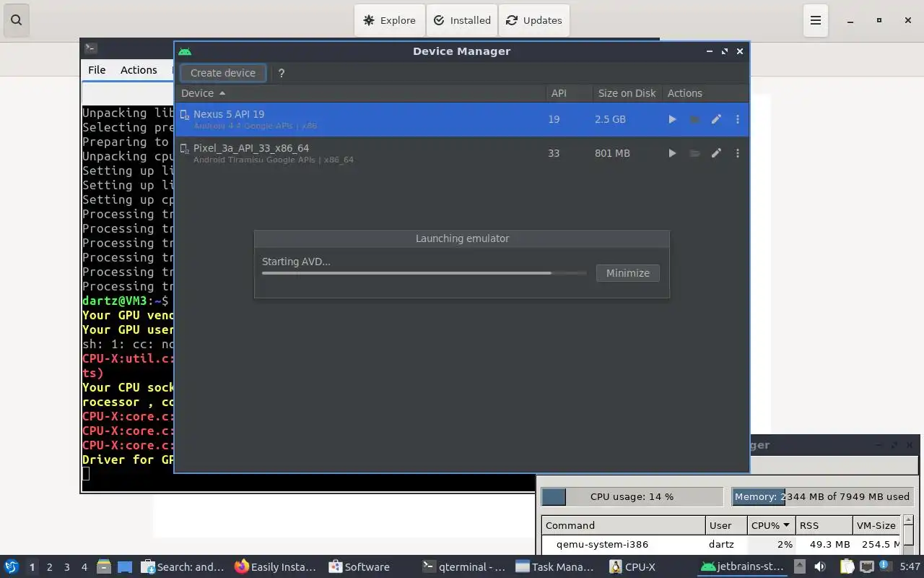Open more actions for Nexus 5 API 19
The height and width of the screenshot is (578, 924).
point(737,119)
